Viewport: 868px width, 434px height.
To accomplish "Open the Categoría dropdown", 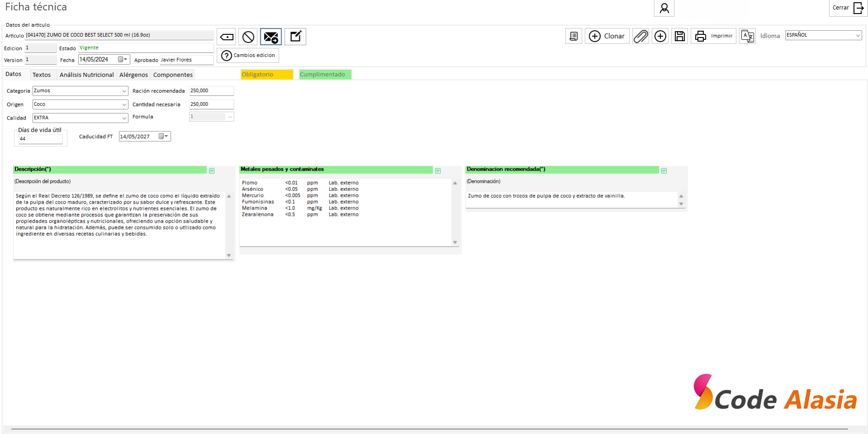I will pos(124,91).
